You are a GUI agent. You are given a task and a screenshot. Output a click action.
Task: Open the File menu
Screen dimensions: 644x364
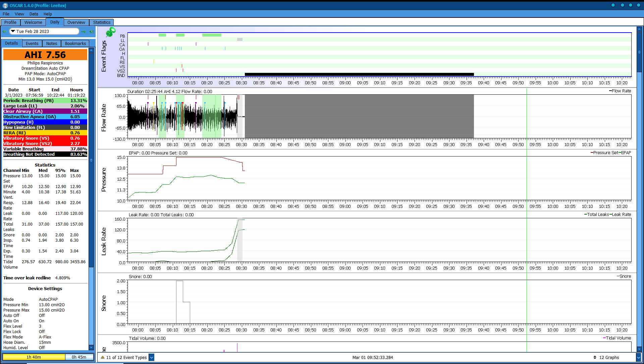click(6, 14)
